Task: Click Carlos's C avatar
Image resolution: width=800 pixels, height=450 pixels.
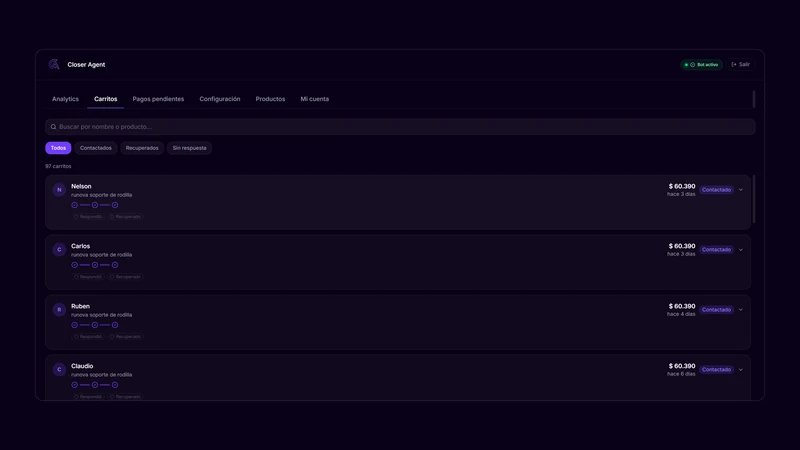Action: pos(59,249)
